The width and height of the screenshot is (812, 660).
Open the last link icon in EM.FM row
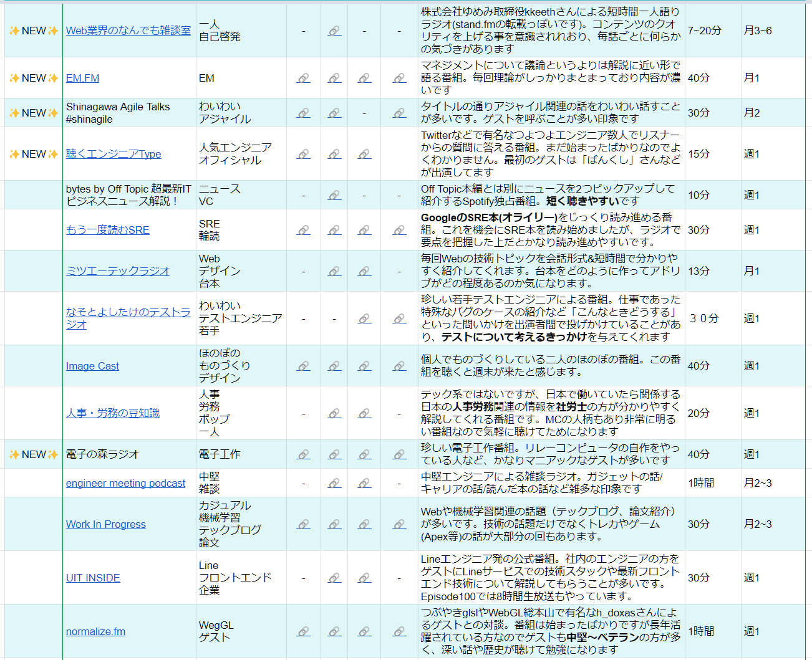(400, 78)
